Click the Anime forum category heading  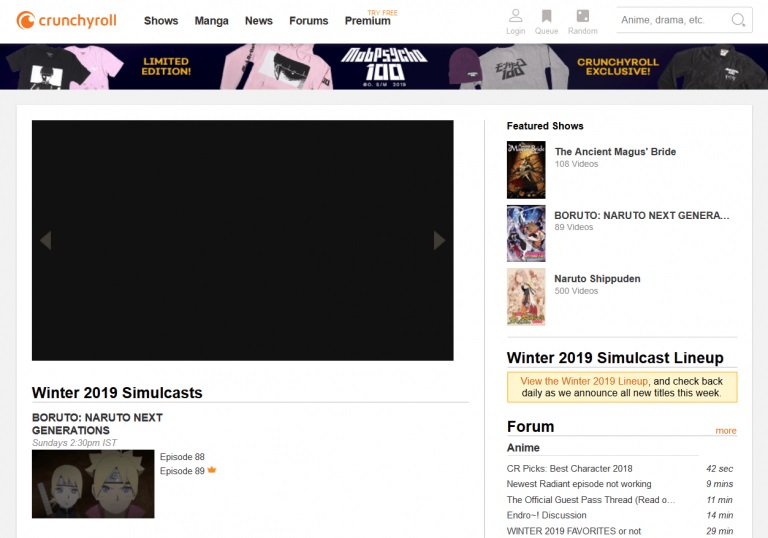[x=523, y=448]
